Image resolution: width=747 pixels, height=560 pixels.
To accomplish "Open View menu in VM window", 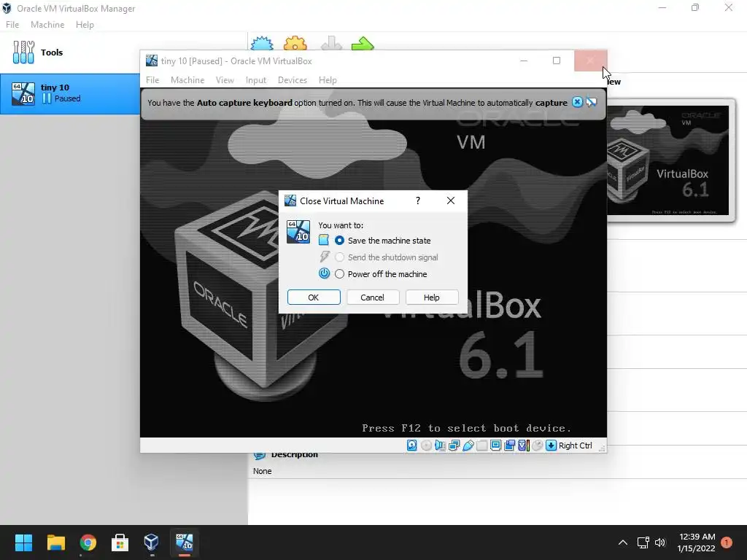I will point(225,80).
